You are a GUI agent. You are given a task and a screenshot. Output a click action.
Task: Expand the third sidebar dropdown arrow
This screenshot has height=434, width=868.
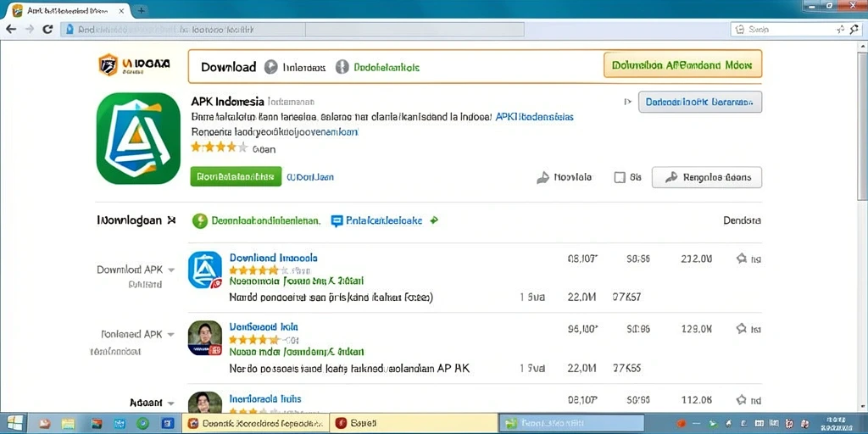click(170, 403)
